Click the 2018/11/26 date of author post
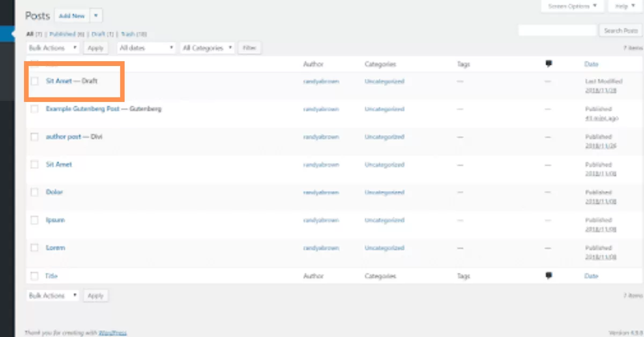Image resolution: width=644 pixels, height=337 pixels. (x=601, y=145)
